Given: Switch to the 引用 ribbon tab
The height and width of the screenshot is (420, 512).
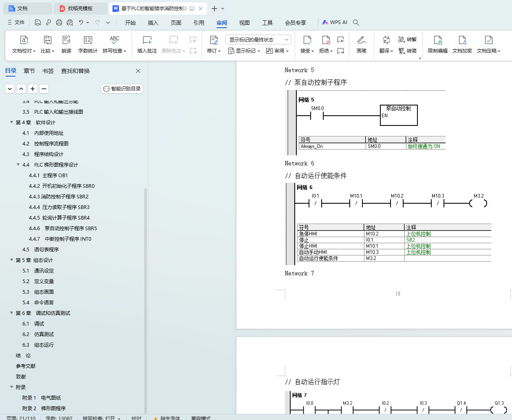Looking at the screenshot, I should click(199, 23).
